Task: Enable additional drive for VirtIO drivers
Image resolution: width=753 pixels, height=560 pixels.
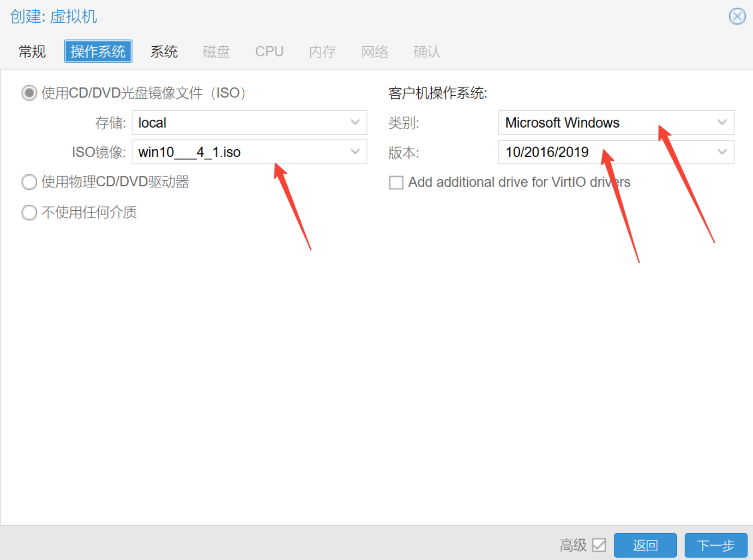Action: (x=396, y=182)
